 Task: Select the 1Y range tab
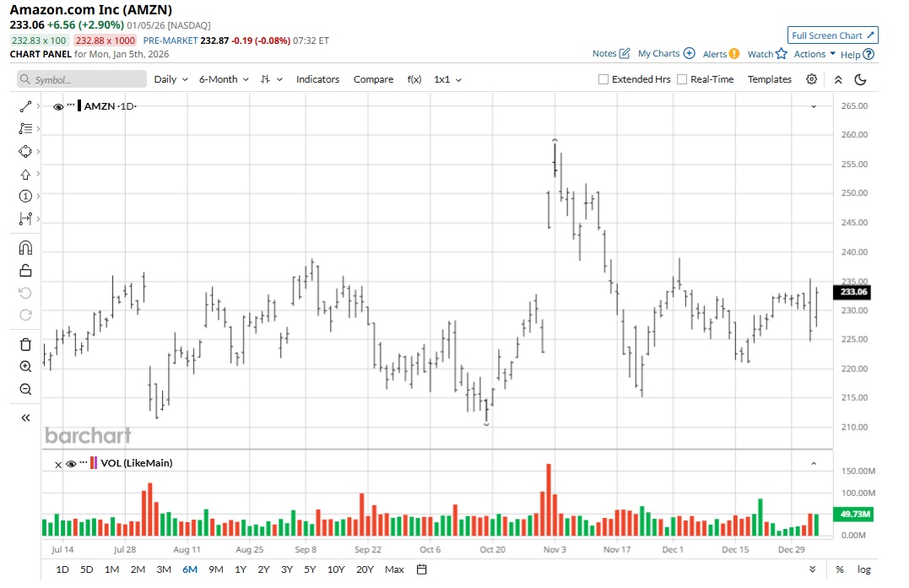pos(241,569)
